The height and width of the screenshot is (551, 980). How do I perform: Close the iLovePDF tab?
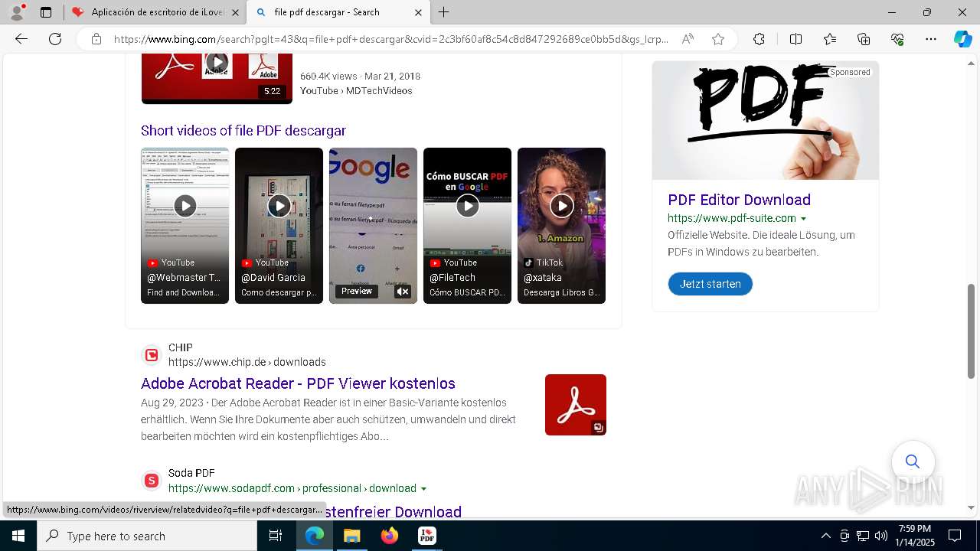(x=235, y=12)
